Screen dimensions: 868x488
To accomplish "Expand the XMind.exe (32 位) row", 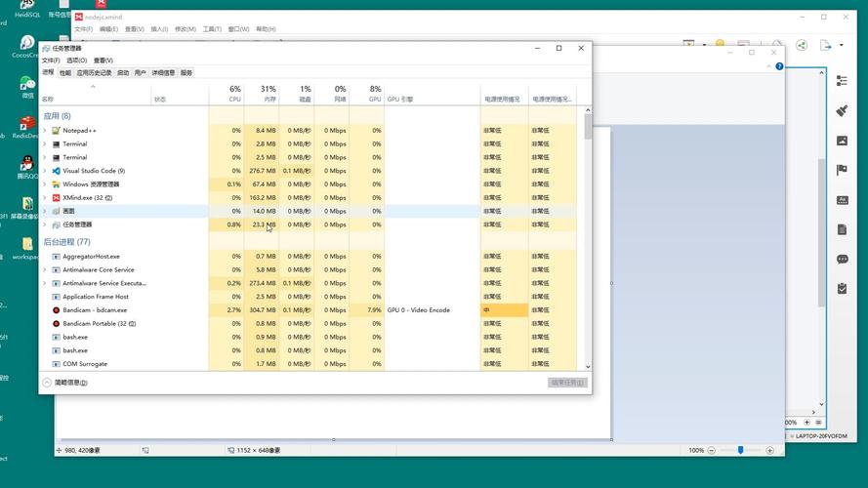I will [x=45, y=197].
